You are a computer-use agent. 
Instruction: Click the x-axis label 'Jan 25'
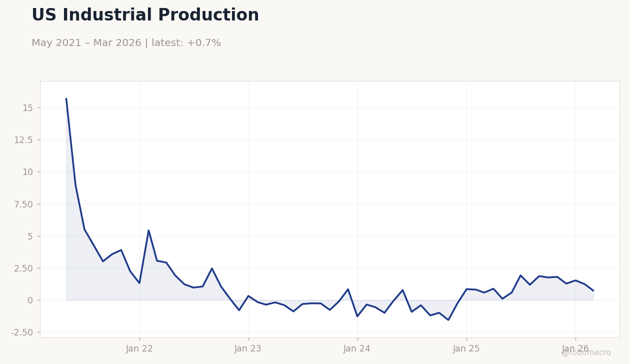point(466,349)
